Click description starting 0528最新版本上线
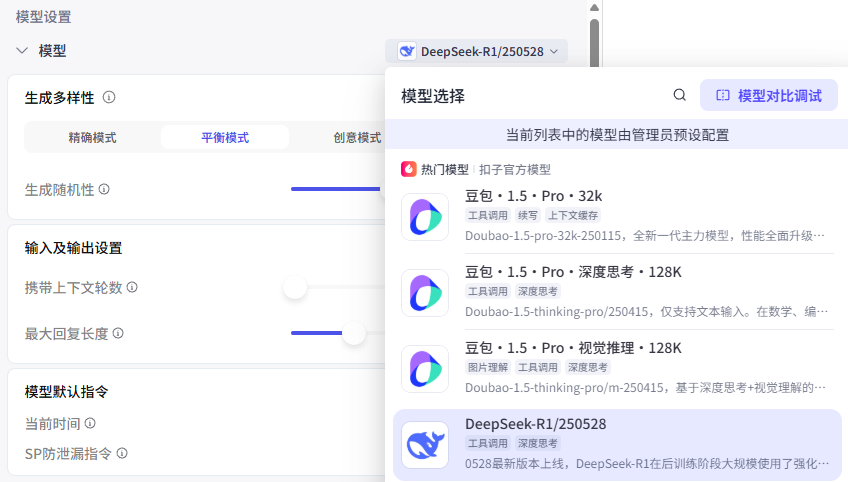The height and width of the screenshot is (482, 848). [x=647, y=464]
